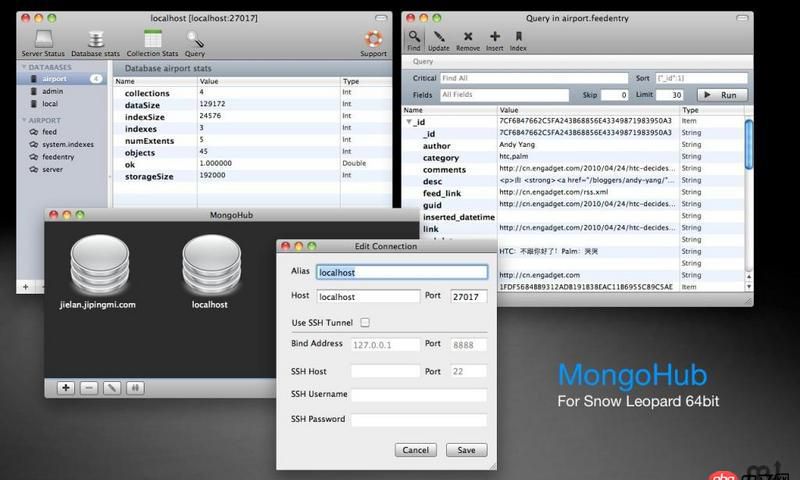Image resolution: width=800 pixels, height=480 pixels.
Task: Click the Value column header in Query results
Action: coord(588,110)
